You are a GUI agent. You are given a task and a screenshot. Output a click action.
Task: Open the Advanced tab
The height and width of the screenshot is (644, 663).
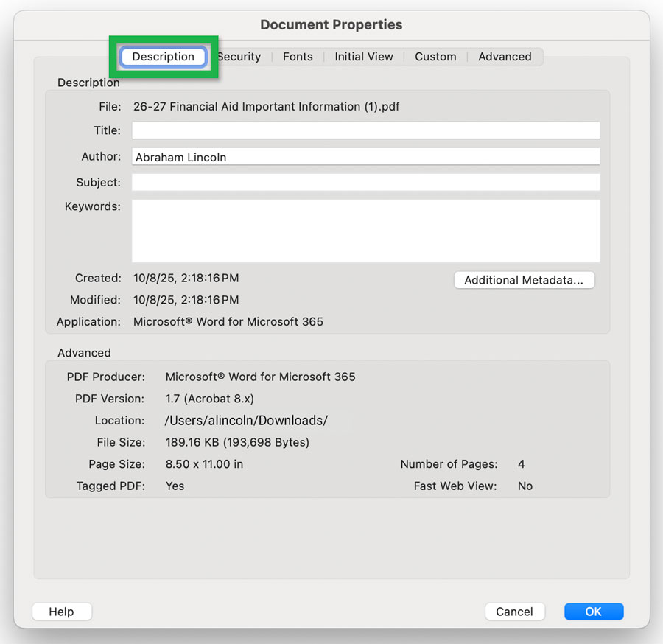tap(505, 56)
